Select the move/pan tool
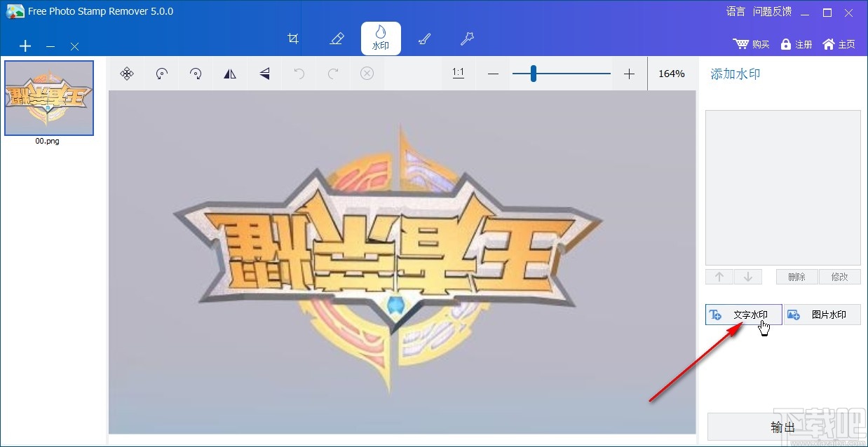This screenshot has height=447, width=868. 127,74
